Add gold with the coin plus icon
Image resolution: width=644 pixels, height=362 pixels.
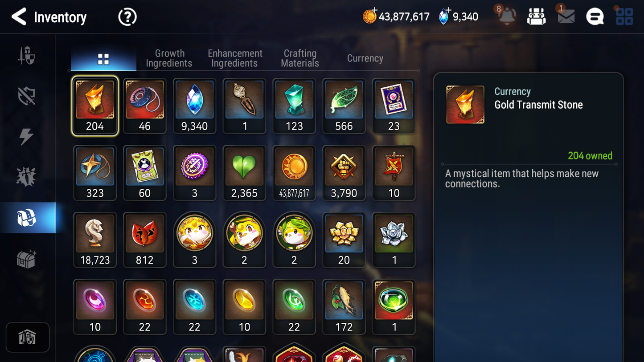[369, 16]
